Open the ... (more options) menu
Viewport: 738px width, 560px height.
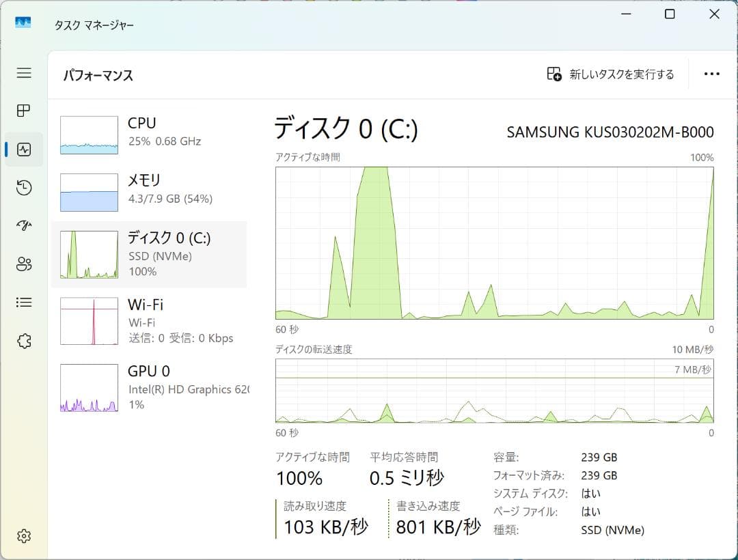(x=712, y=73)
